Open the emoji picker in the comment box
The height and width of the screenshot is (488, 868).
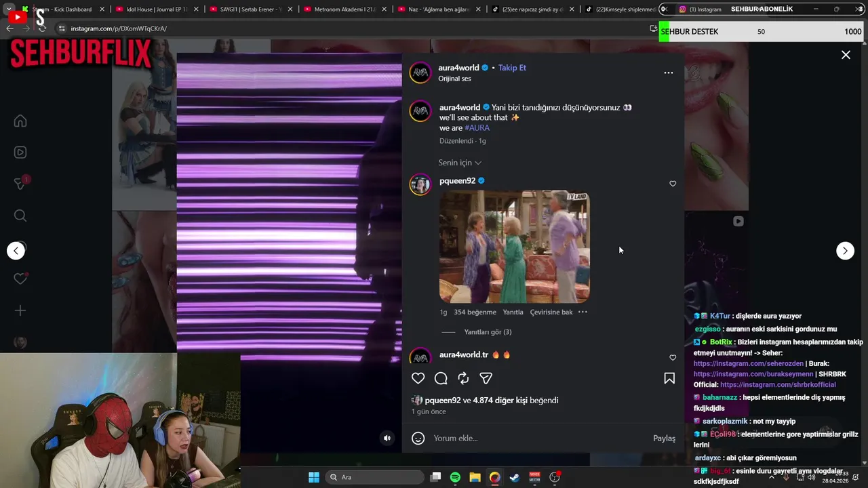(418, 439)
